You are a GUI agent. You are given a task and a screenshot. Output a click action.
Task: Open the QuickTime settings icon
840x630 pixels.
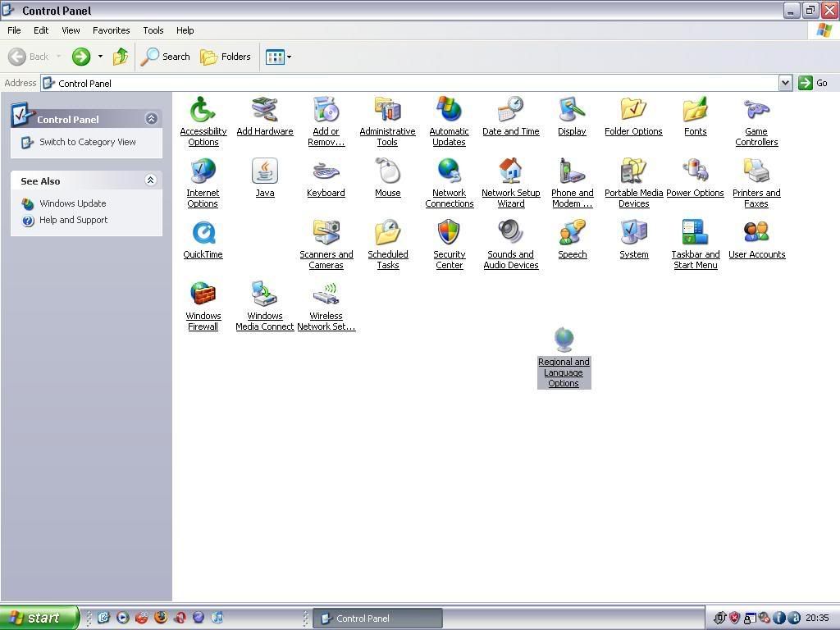203,233
